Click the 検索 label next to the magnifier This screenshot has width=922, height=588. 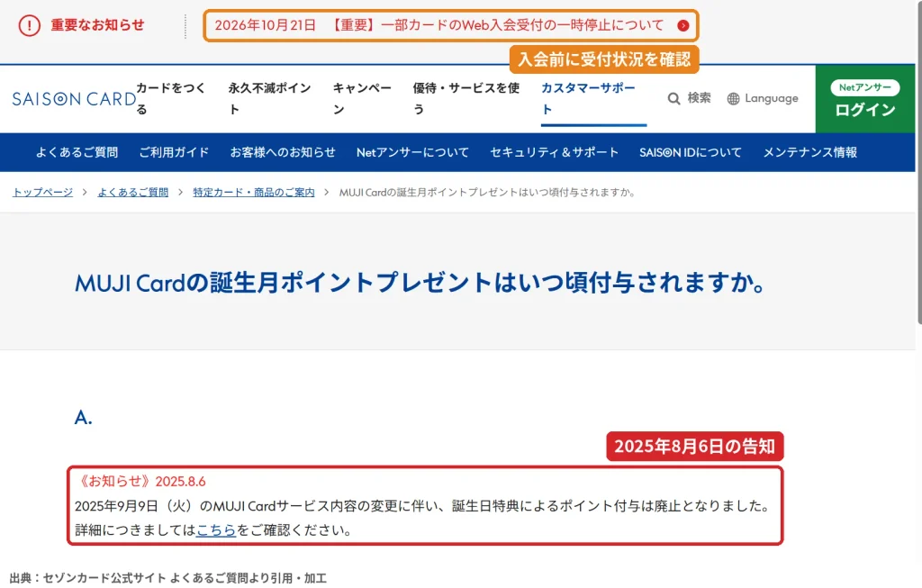[699, 98]
